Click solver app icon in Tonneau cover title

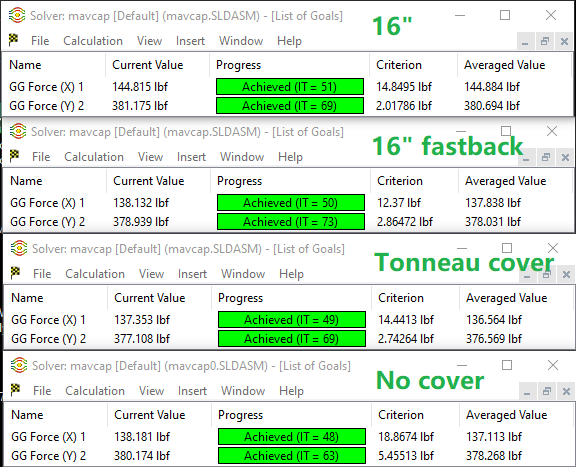coord(19,248)
